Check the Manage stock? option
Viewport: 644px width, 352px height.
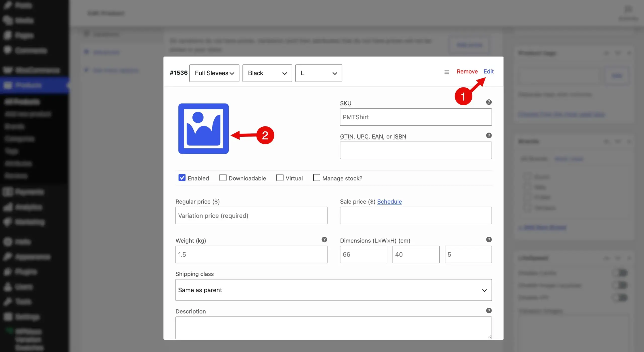[316, 178]
